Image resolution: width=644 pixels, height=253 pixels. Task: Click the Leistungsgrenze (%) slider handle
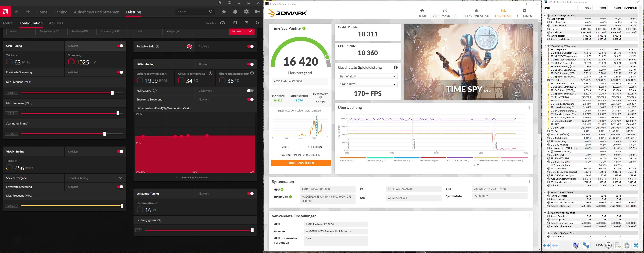pyautogui.click(x=252, y=230)
